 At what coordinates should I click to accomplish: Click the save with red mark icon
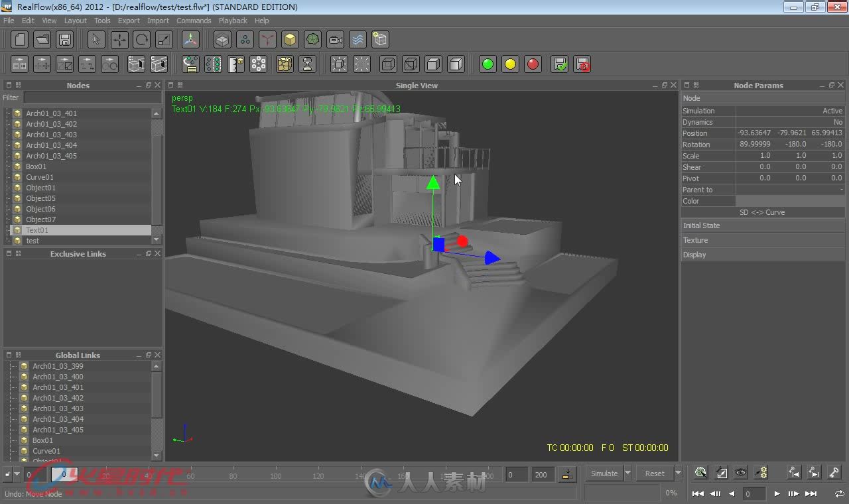point(582,64)
